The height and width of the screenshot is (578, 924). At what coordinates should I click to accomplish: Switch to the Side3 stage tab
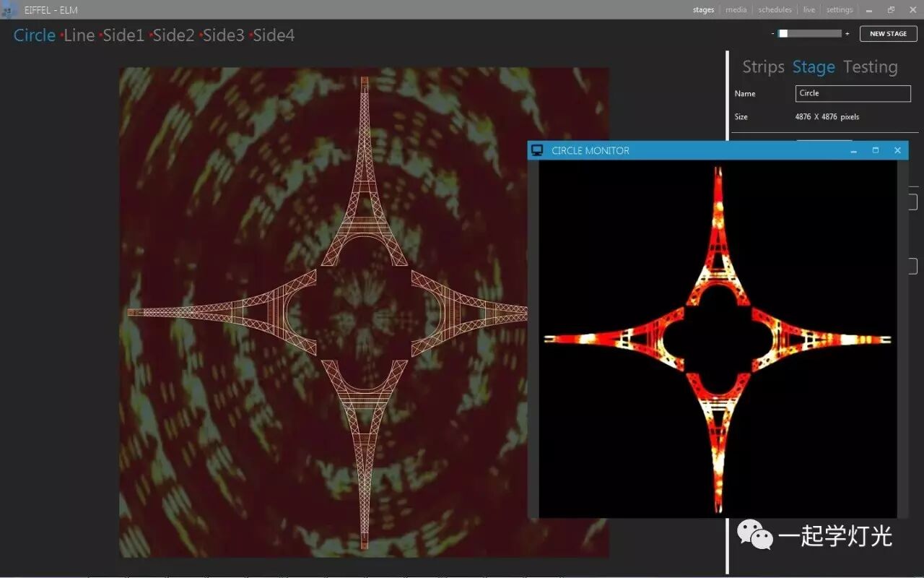tap(223, 35)
